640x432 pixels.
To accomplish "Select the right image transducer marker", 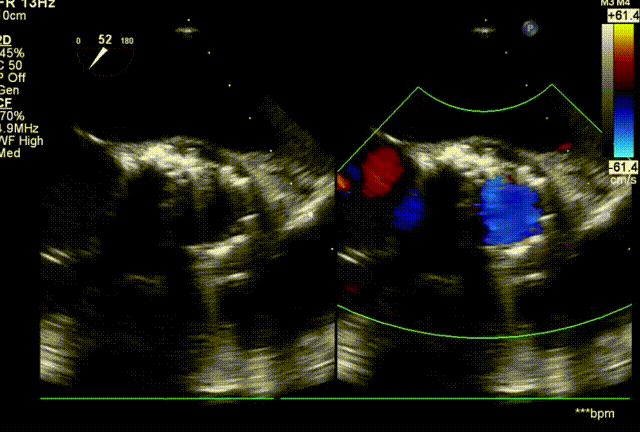I will coord(484,31).
